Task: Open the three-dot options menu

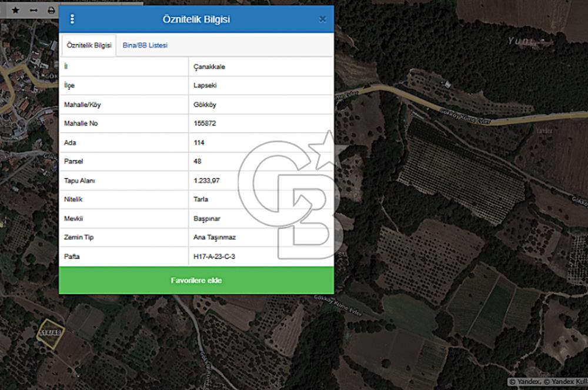Action: pyautogui.click(x=72, y=19)
